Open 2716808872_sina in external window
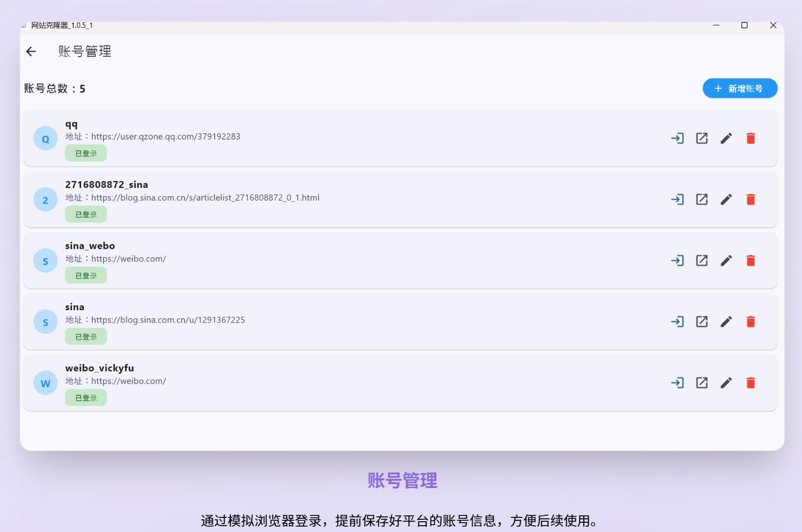The image size is (802, 532). pos(701,200)
